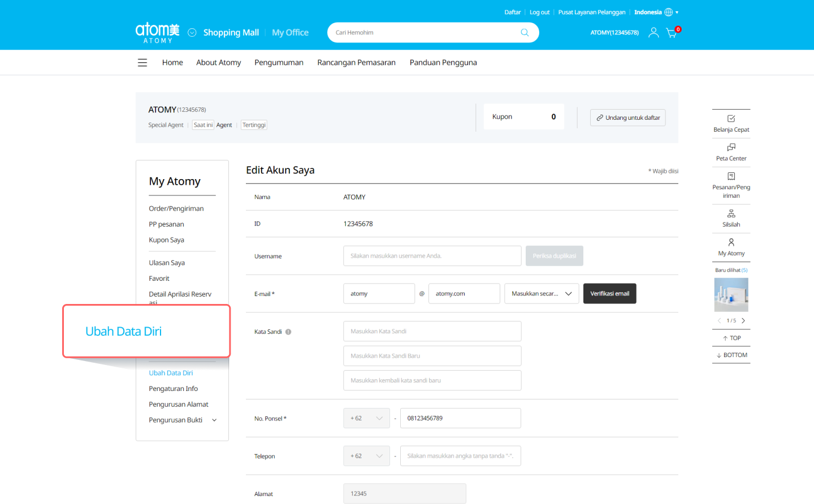Viewport: 814px width, 504px height.
Task: Open the Peta Center icon
Action: pyautogui.click(x=731, y=147)
